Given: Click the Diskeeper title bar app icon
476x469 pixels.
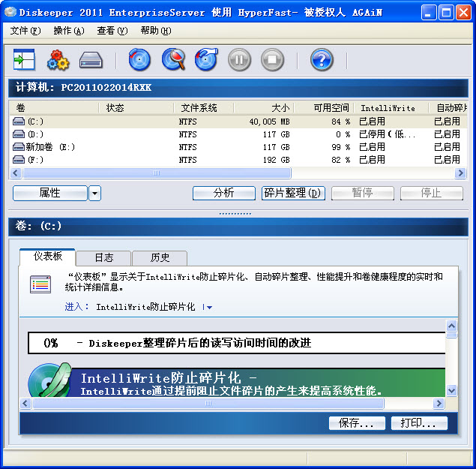Looking at the screenshot, I should click(x=10, y=12).
